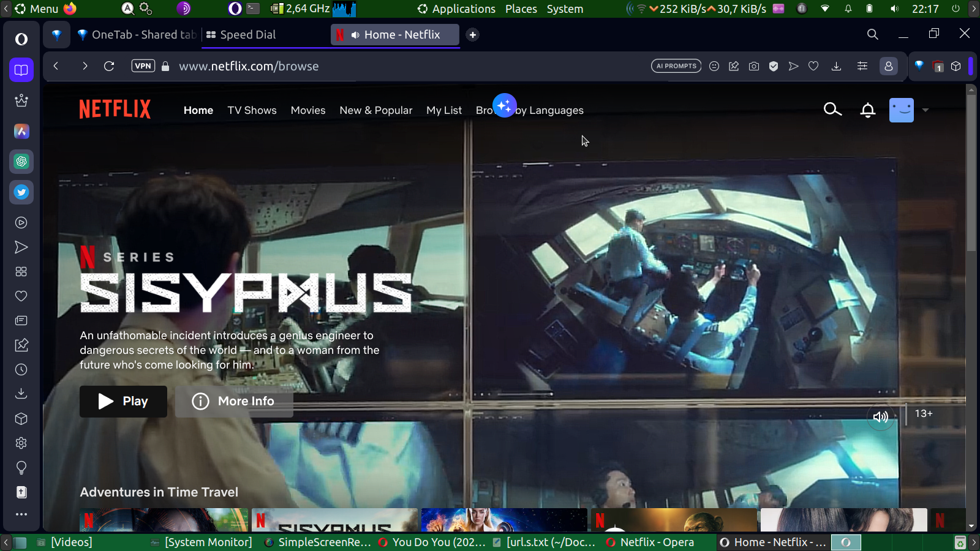This screenshot has width=980, height=551.
Task: Open sidebar Bookmarks heart icon
Action: pyautogui.click(x=21, y=296)
